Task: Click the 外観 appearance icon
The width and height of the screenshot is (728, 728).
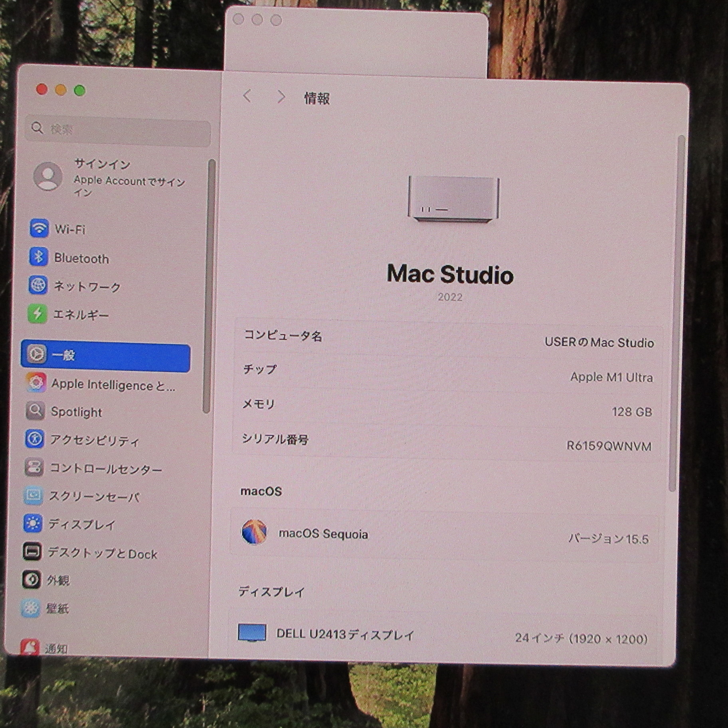Action: tap(32, 580)
